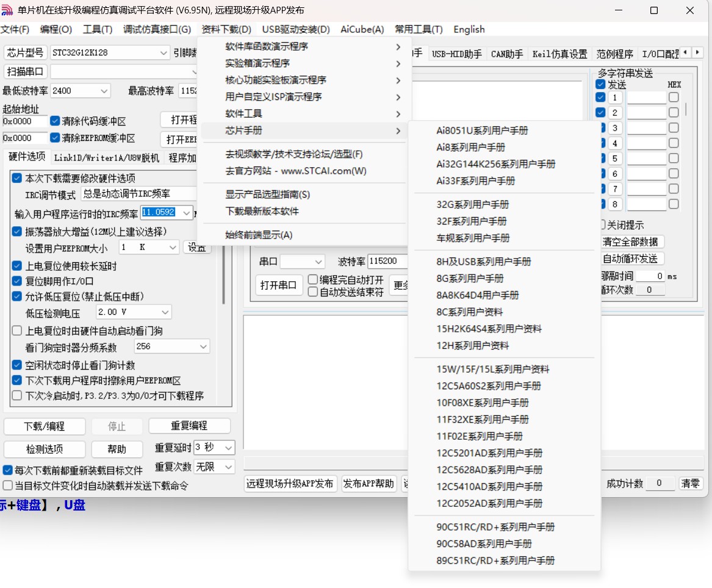Toggle 上电复位使用较长延时 checkbox
The image size is (712, 588).
[x=17, y=265]
